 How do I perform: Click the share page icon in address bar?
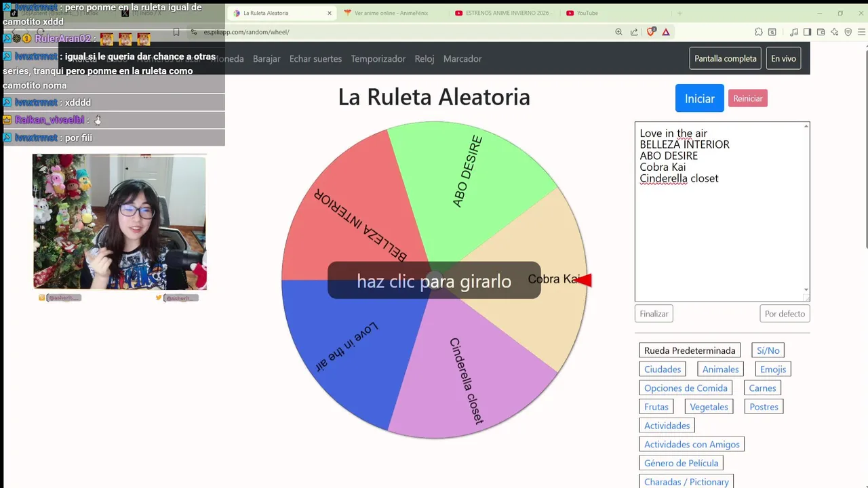click(x=634, y=32)
